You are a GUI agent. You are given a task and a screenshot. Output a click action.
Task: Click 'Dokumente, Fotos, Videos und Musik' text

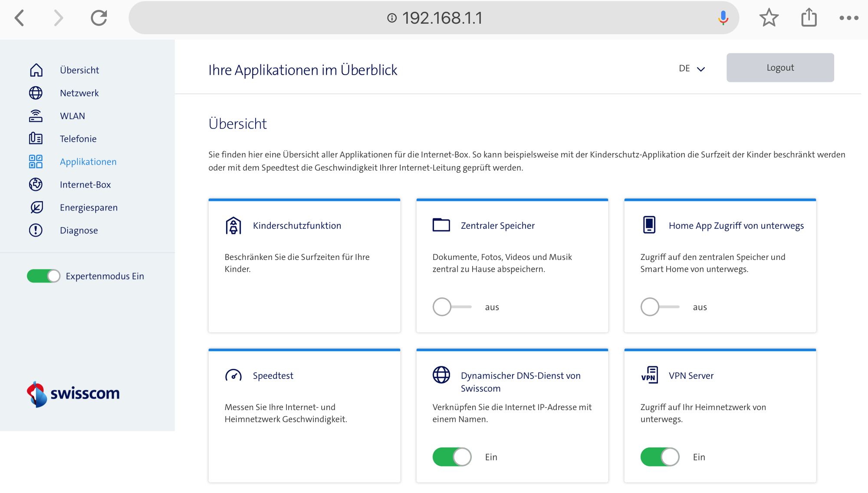[502, 263]
